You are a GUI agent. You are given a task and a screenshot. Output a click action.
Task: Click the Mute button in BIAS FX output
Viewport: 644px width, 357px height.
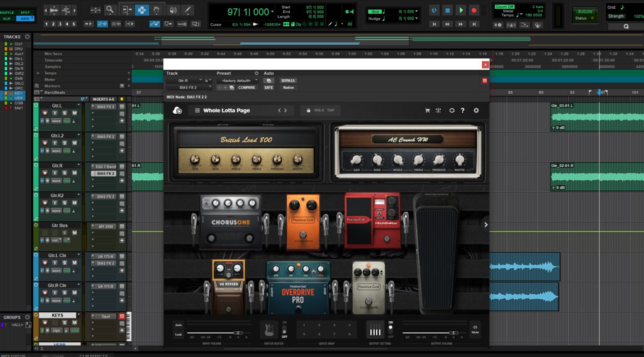tap(475, 329)
